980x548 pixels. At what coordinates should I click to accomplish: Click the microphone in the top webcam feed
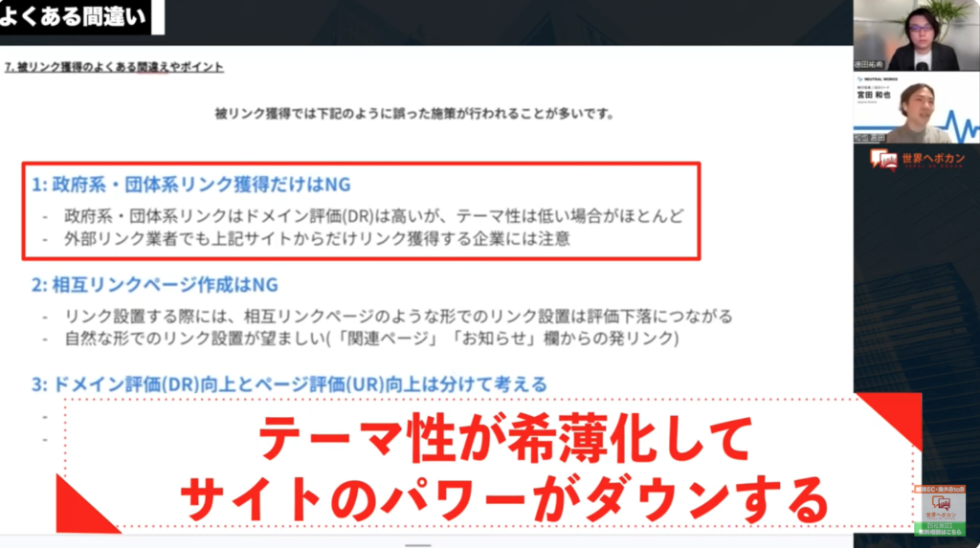922,66
